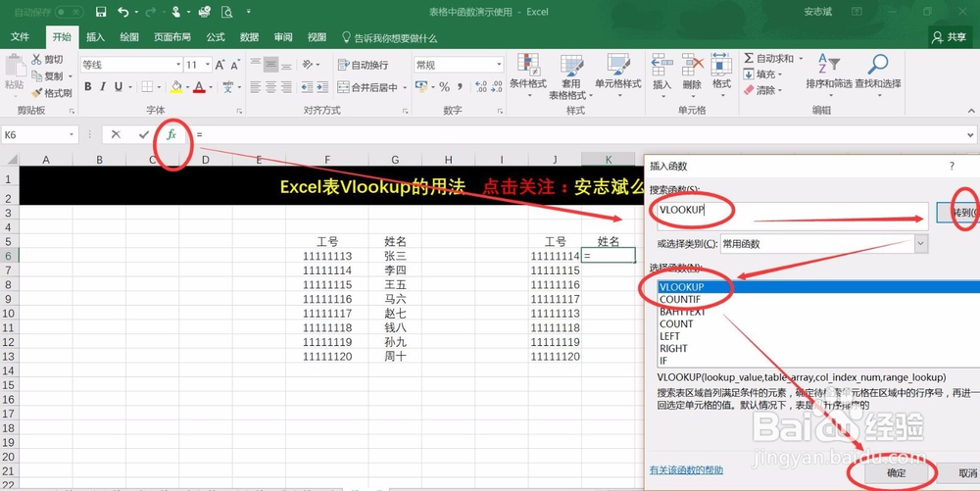Click the Format Painter (格式刷) button
Image resolution: width=980 pixels, height=491 pixels.
coord(52,93)
